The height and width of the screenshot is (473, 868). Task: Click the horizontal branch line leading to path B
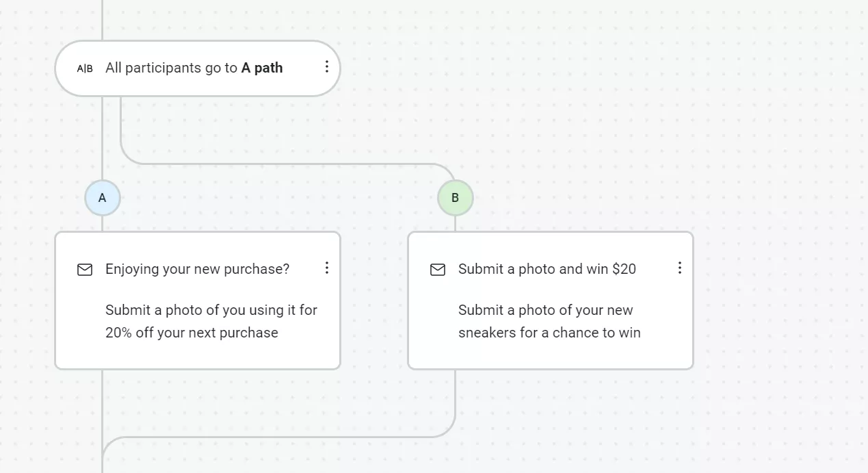click(x=287, y=164)
